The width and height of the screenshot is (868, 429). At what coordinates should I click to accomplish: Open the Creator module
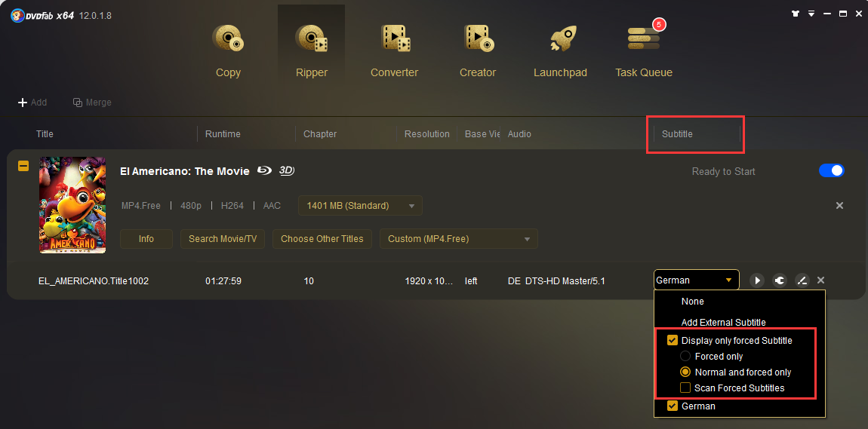pos(478,51)
